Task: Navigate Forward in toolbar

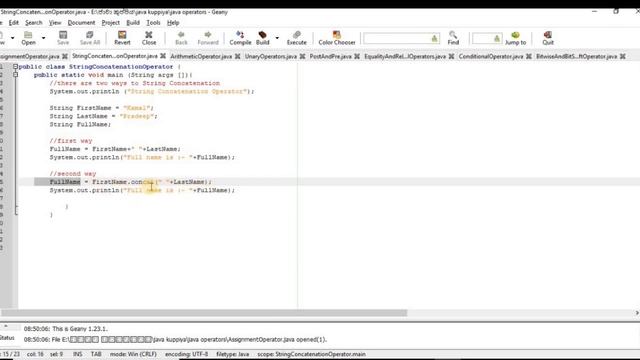Action: (x=208, y=38)
